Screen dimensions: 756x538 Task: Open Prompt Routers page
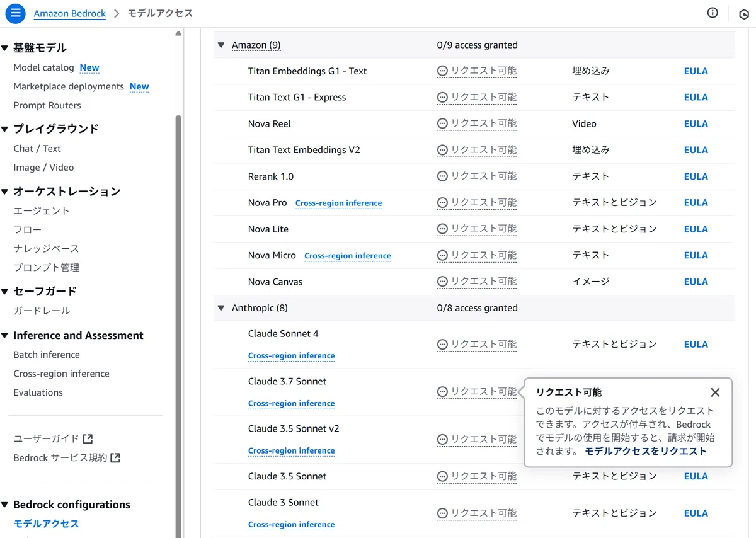47,105
